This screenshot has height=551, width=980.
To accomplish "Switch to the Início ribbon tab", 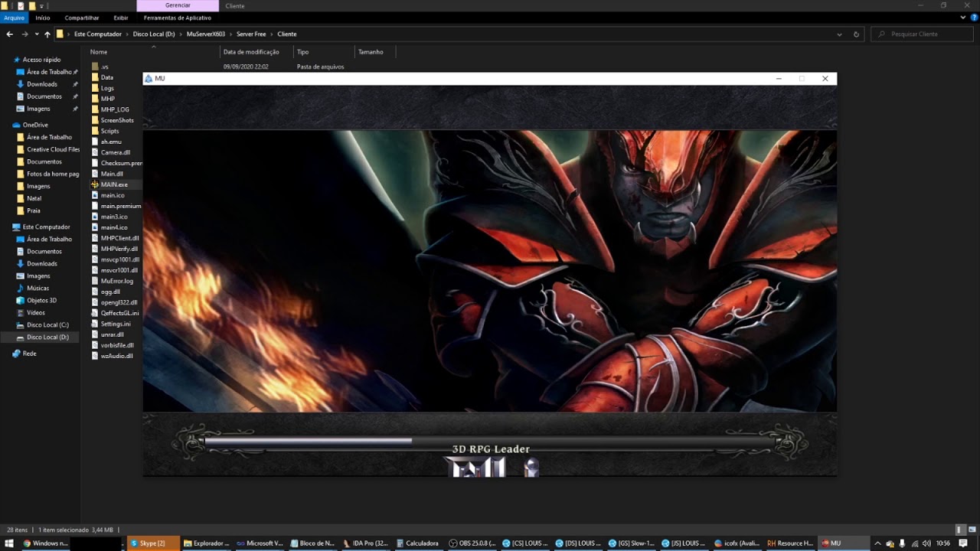I will [43, 18].
